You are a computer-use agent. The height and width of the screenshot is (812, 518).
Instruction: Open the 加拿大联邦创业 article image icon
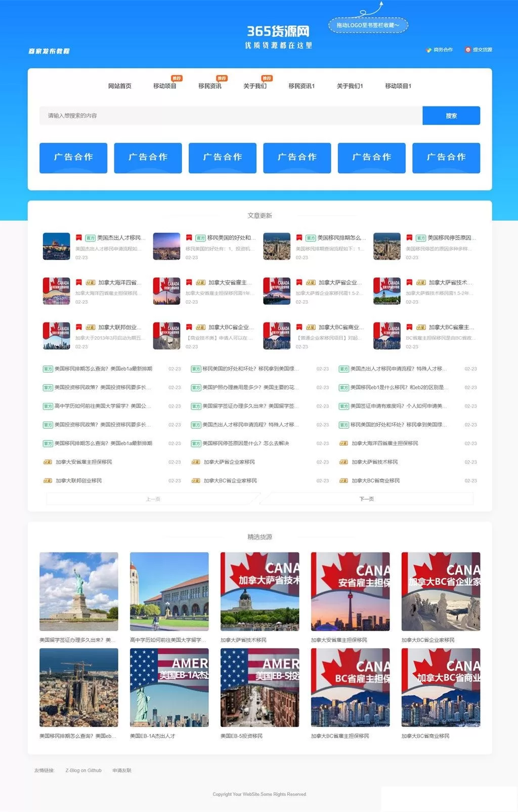tap(56, 336)
